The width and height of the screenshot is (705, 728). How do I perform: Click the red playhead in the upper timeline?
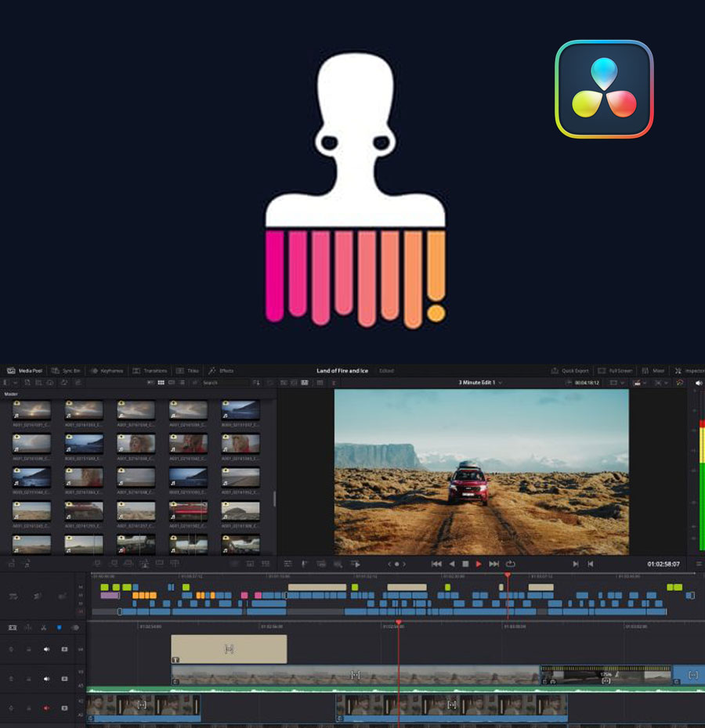coord(507,575)
